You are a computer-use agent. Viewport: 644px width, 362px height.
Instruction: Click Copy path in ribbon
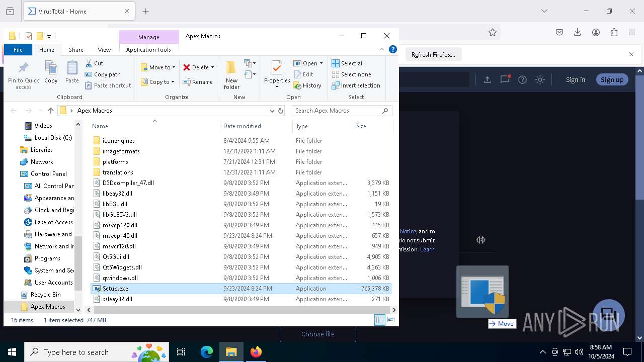pos(103,74)
